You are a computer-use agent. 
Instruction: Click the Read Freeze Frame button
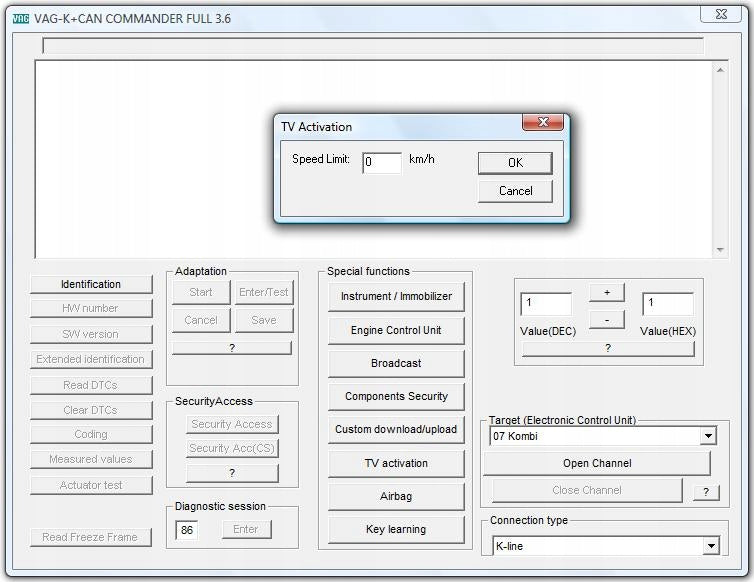coord(91,537)
